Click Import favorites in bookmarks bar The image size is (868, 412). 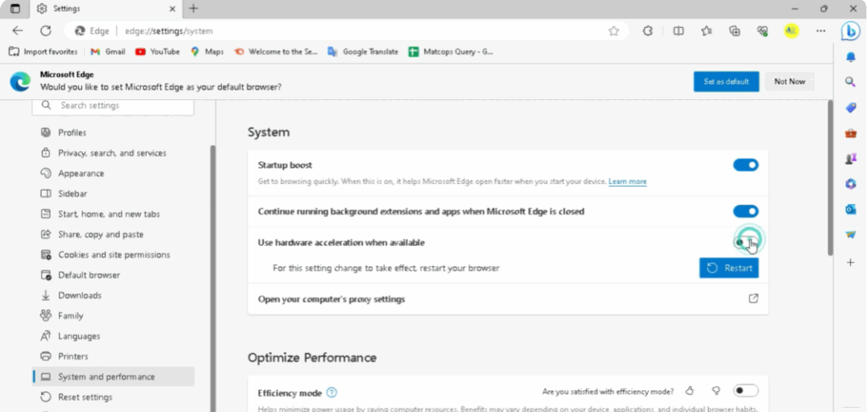pyautogui.click(x=43, y=52)
